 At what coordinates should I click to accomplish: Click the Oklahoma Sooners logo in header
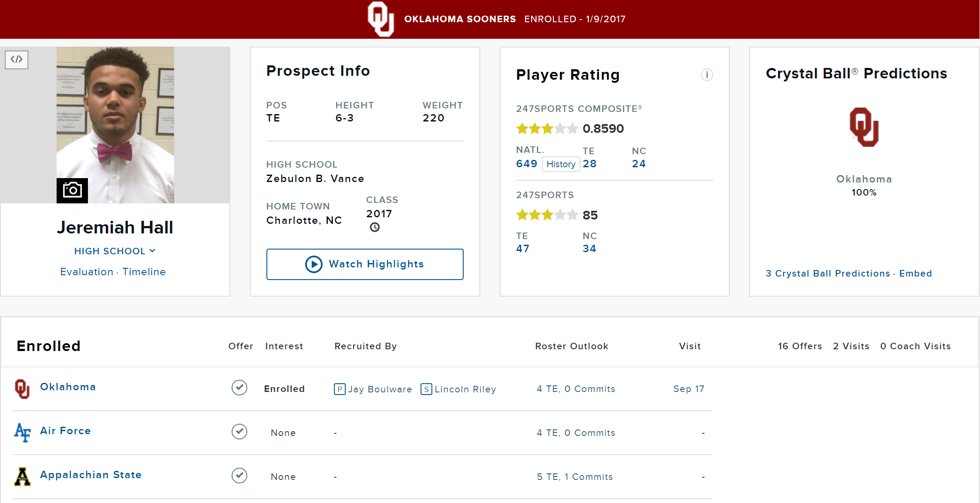coord(381,19)
